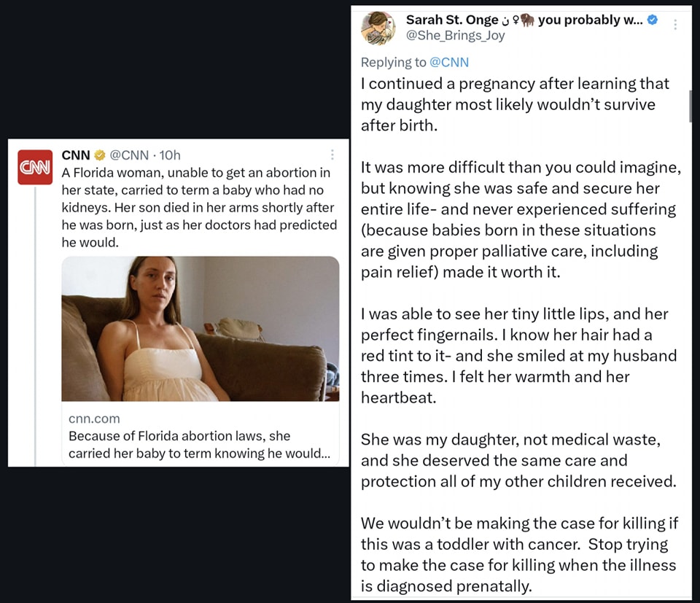Image resolution: width=700 pixels, height=603 pixels.
Task: Click the reply panel's vertical scrollbar
Action: (x=689, y=106)
